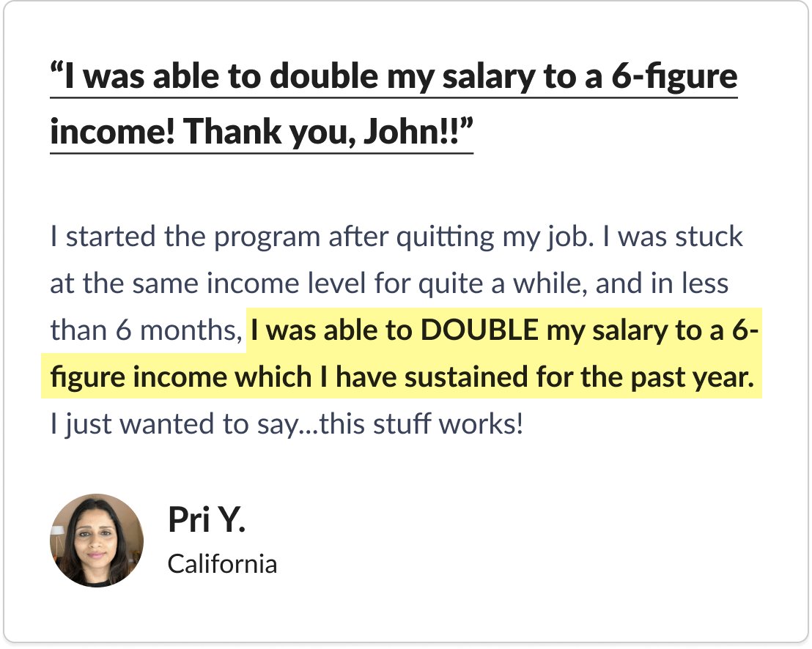Click "I was stuck" in the testimonial body
The image size is (812, 649).
[673, 237]
